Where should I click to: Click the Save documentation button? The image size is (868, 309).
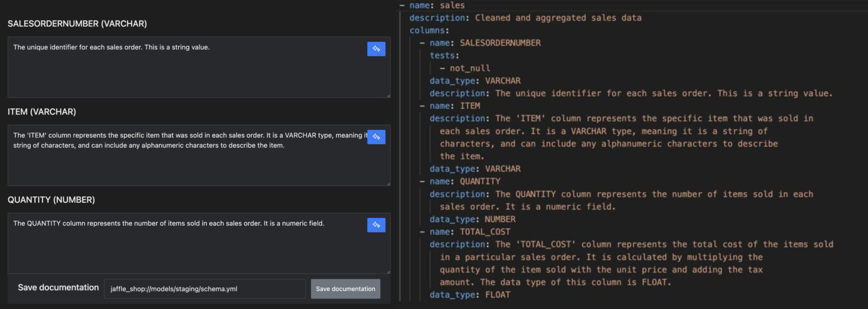[345, 289]
